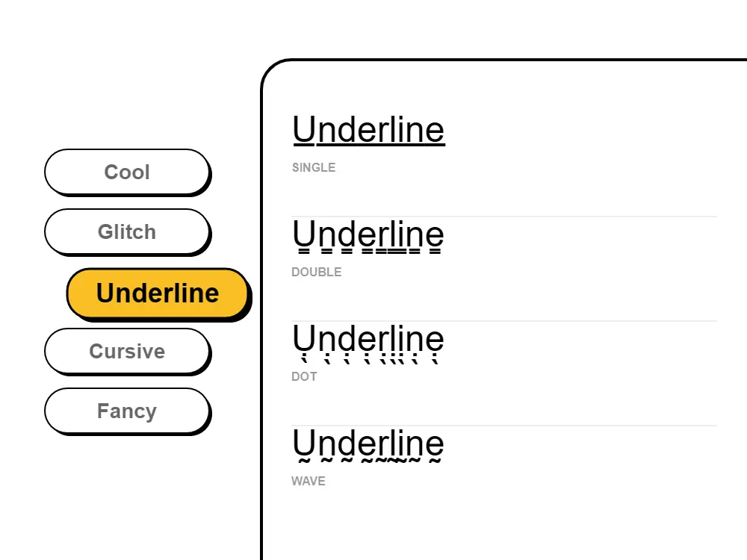Click the WAVE style label

pos(309,481)
